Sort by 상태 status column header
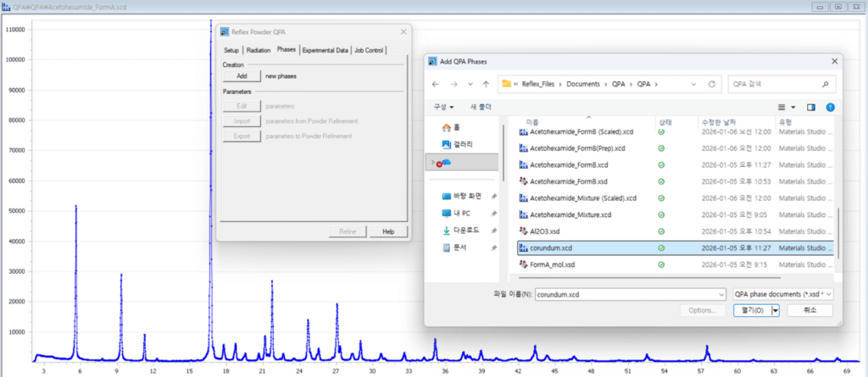 pyautogui.click(x=665, y=122)
